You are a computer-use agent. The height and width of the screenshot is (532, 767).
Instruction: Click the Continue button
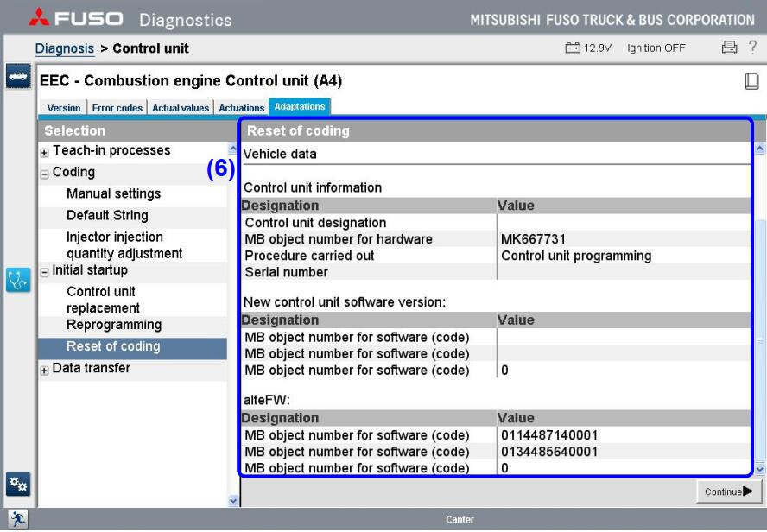pyautogui.click(x=729, y=491)
